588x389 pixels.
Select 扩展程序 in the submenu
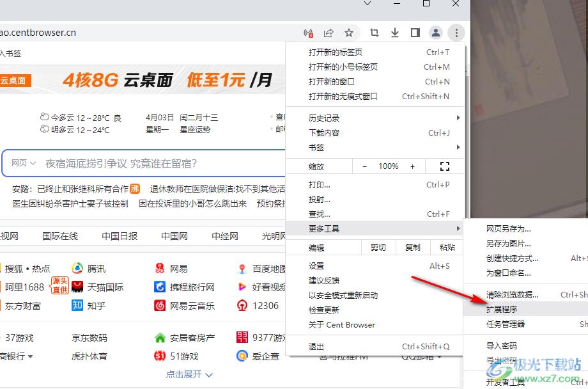tap(502, 310)
